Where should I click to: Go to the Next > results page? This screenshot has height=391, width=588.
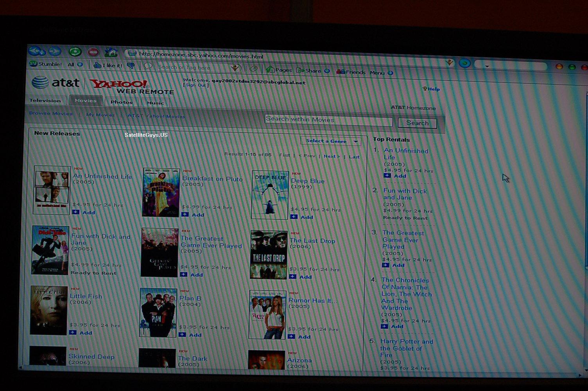332,156
